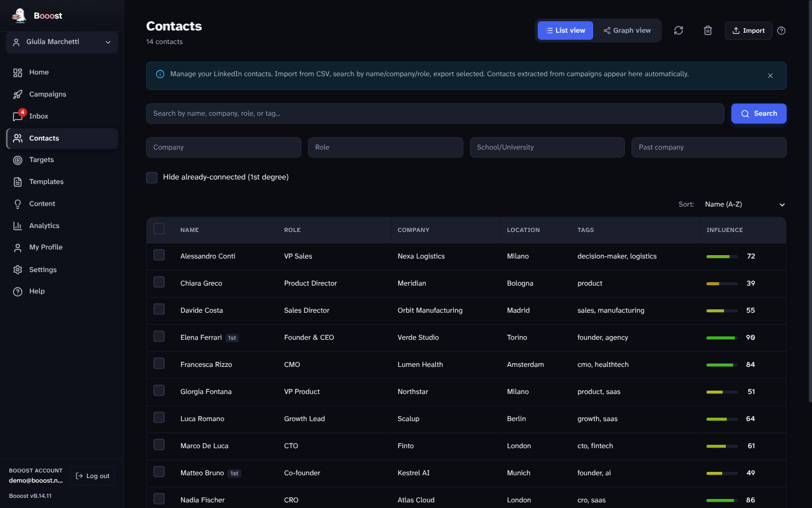Click the Help question mark icon in sidebar

[17, 291]
